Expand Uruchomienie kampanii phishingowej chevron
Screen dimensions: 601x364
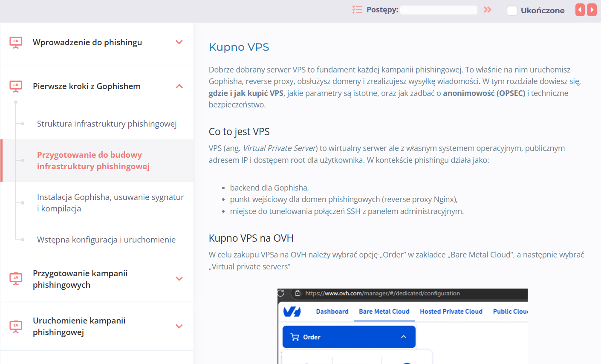pos(179,326)
